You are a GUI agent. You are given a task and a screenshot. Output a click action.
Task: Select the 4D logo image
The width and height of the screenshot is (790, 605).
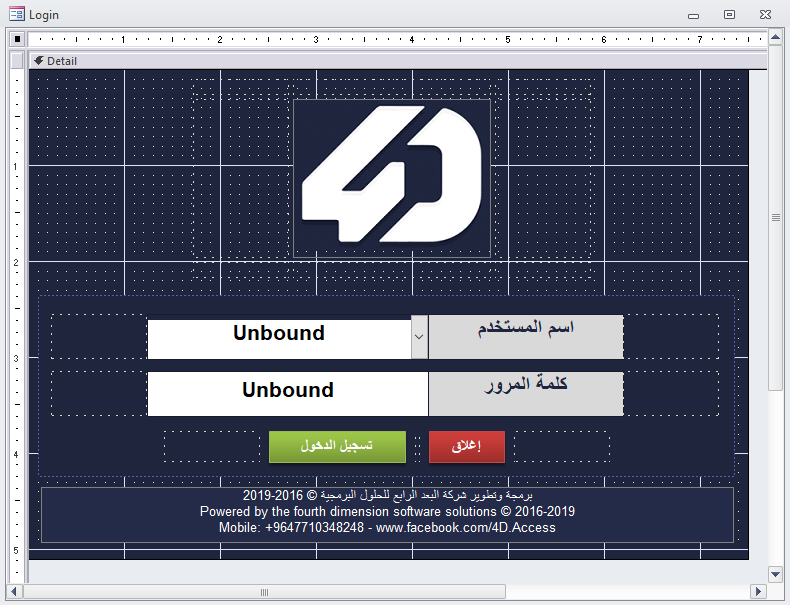pos(391,178)
